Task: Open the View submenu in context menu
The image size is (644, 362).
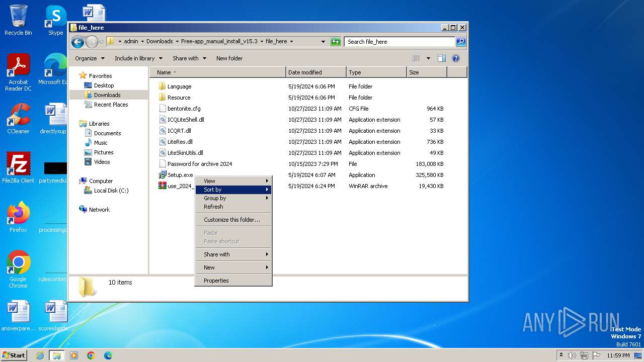Action: point(233,181)
